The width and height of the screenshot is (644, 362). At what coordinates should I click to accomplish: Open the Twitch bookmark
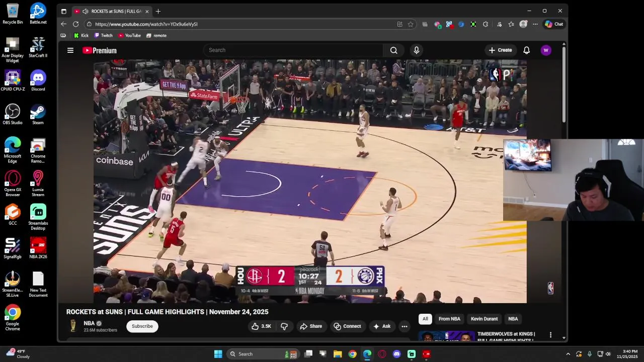[104, 36]
